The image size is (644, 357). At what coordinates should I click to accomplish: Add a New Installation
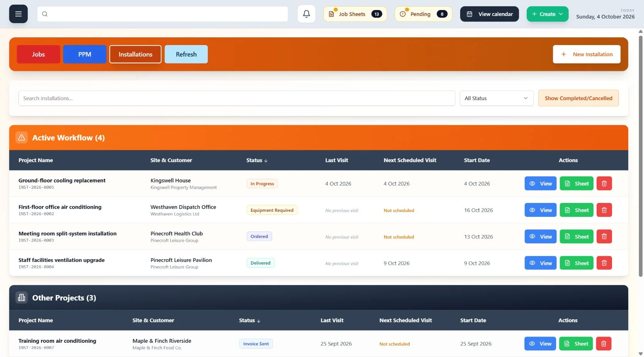click(x=587, y=54)
